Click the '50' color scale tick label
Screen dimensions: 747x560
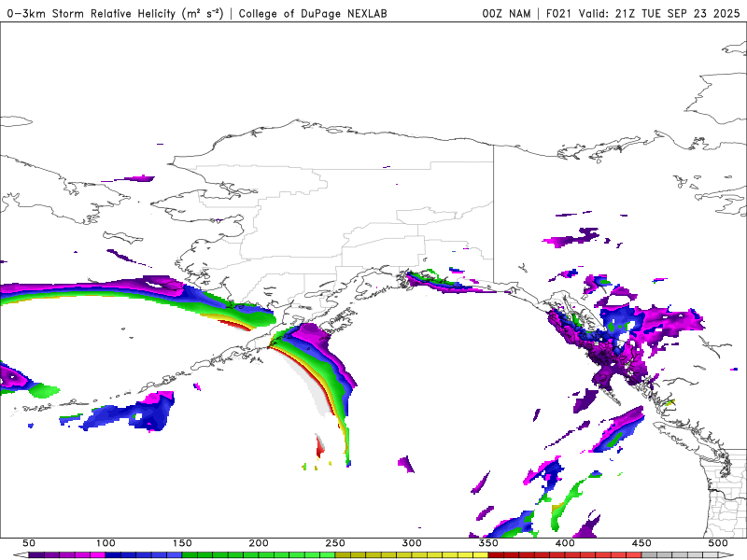pyautogui.click(x=29, y=543)
